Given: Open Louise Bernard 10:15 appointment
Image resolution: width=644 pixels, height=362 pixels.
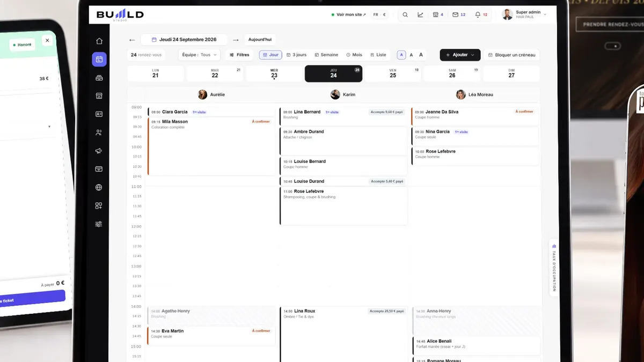Looking at the screenshot, I should [x=343, y=166].
